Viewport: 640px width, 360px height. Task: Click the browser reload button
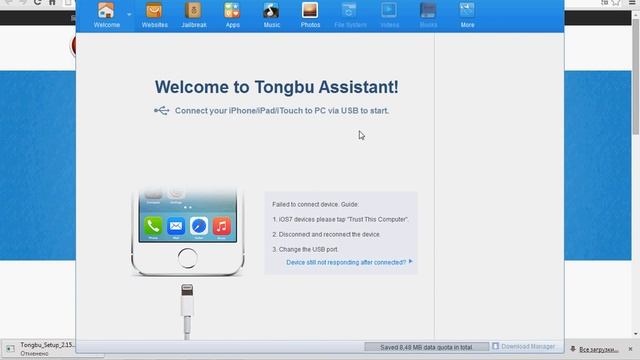pos(37,2)
